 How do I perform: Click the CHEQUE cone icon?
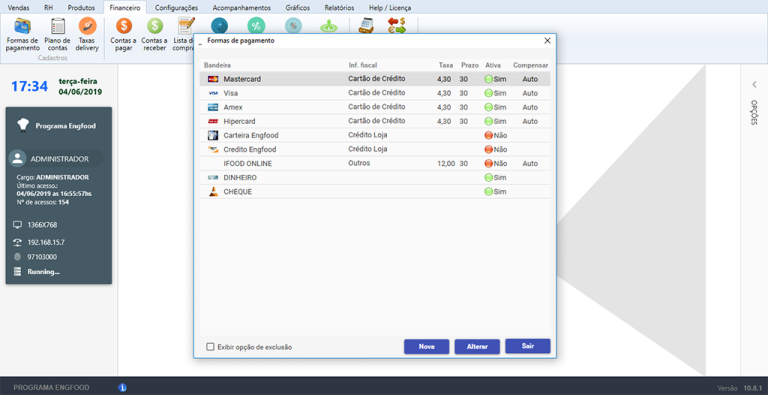[x=213, y=192]
